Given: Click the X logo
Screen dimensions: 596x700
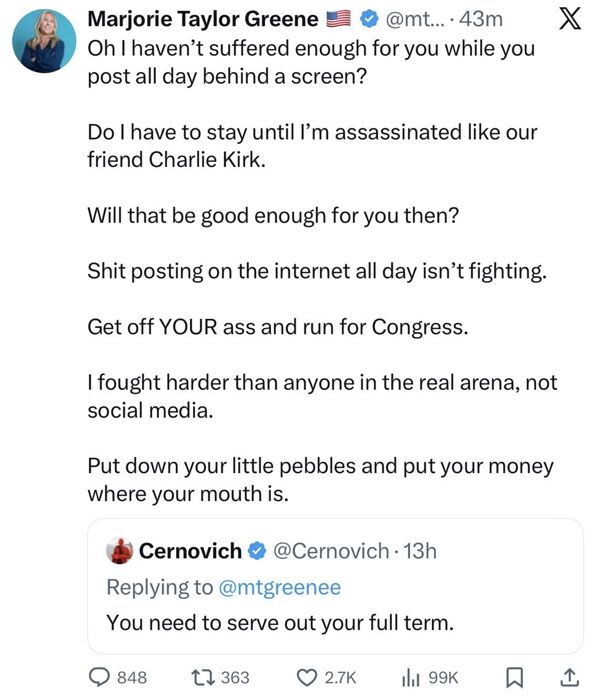Looking at the screenshot, I should [x=570, y=20].
